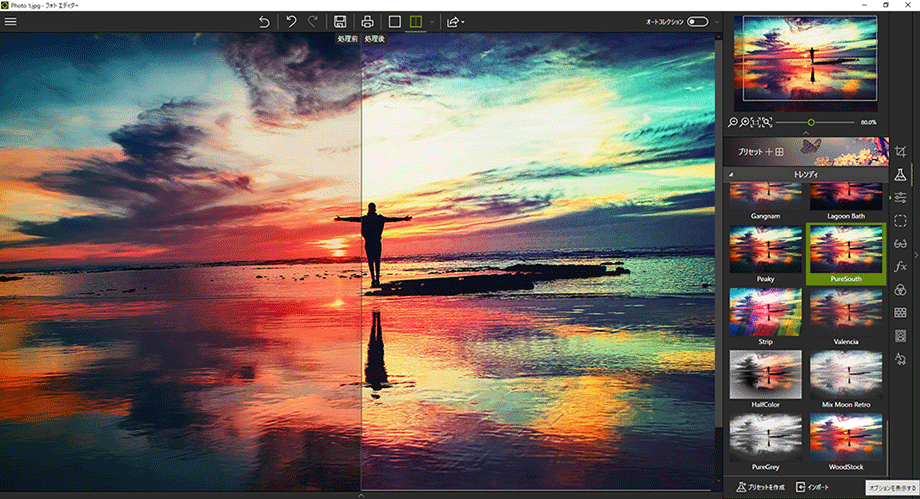Screen dimensions: 920x499
Task: Click the 処理前 (before) label
Action: point(347,39)
